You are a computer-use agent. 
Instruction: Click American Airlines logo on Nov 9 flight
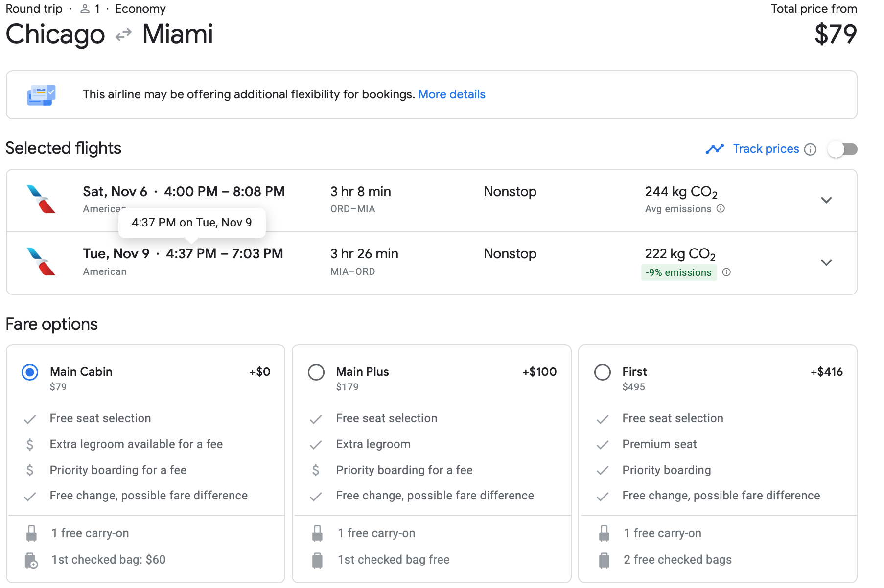[x=41, y=262]
